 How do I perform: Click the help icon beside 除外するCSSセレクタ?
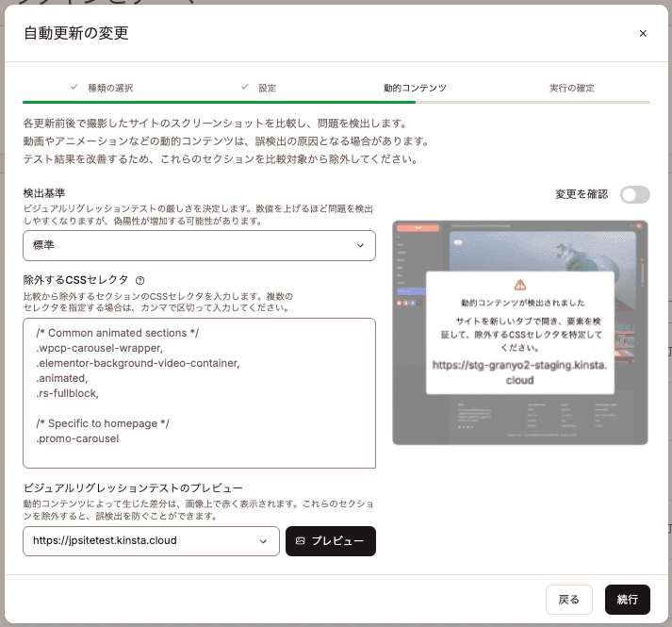point(139,280)
